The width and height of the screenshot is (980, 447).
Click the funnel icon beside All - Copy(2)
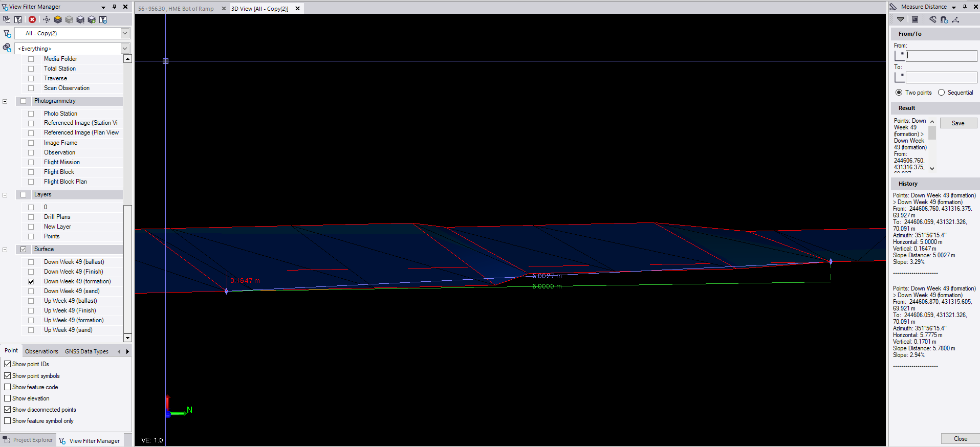(7, 34)
